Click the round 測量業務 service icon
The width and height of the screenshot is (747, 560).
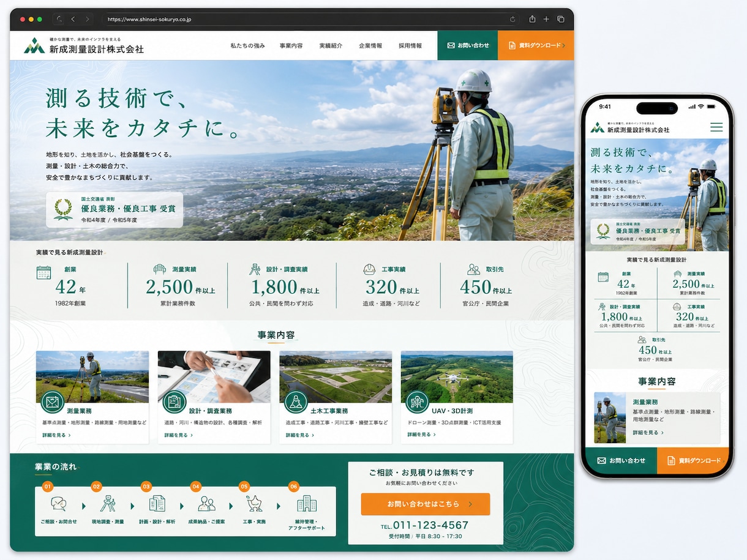(x=53, y=402)
